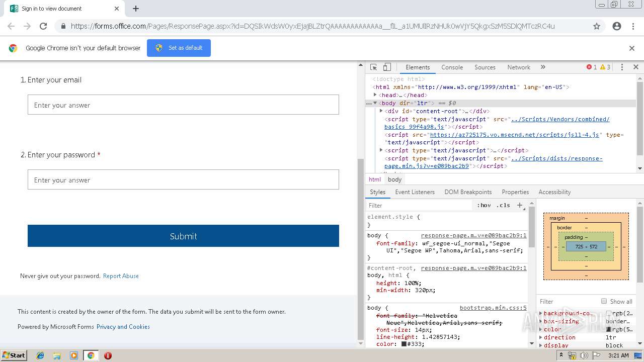Click the taskbar volume speaker icon
This screenshot has width=644, height=362.
pyautogui.click(x=584, y=355)
